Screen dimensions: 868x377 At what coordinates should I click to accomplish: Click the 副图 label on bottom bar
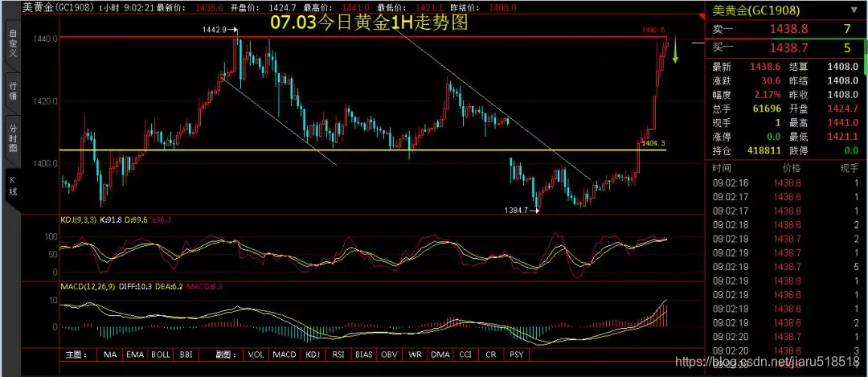pyautogui.click(x=226, y=354)
